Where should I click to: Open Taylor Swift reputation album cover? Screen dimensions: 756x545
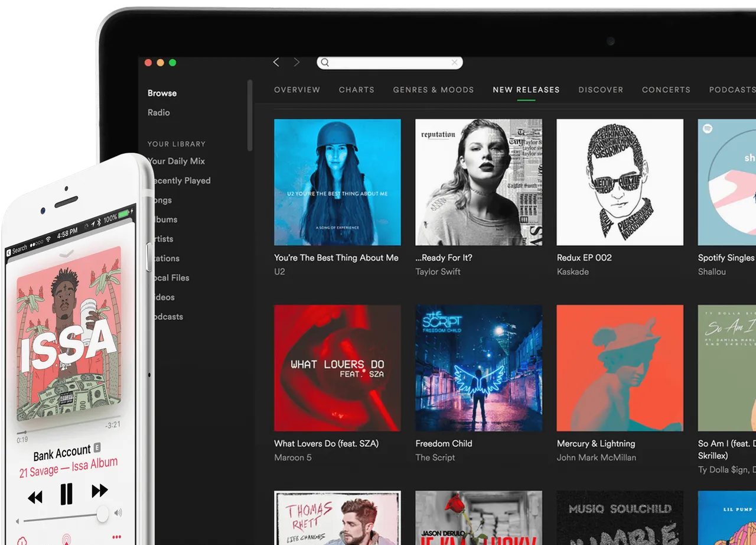pyautogui.click(x=478, y=182)
